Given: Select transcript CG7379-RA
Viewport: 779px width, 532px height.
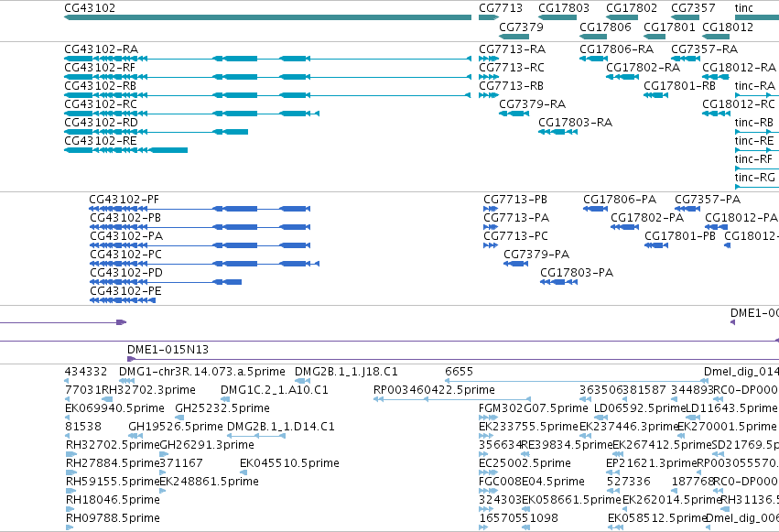Looking at the screenshot, I should click(514, 114).
